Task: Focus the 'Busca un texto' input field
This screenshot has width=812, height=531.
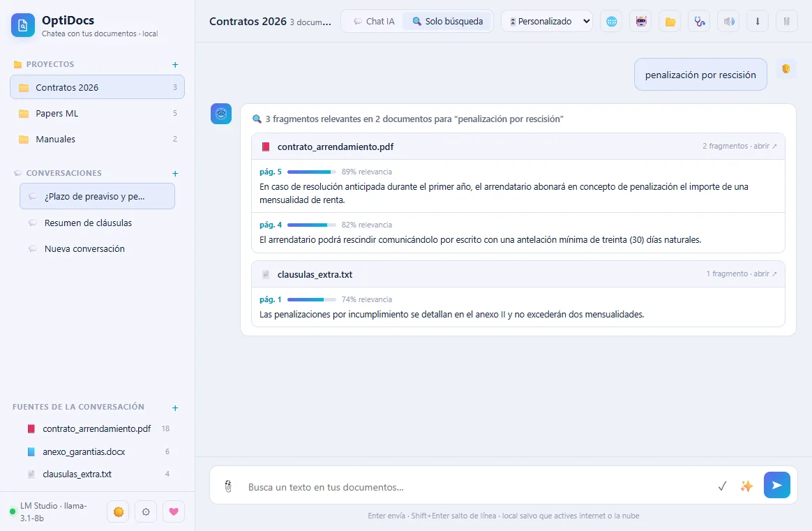Action: click(x=476, y=487)
